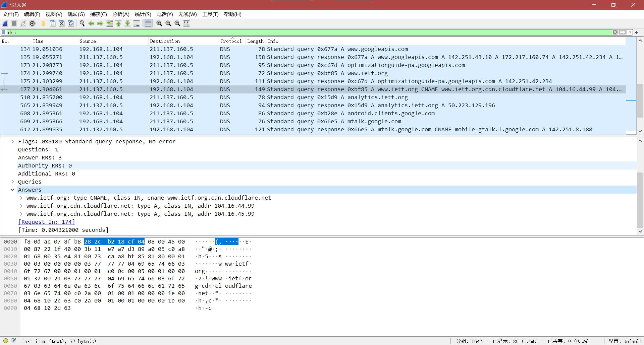The height and width of the screenshot is (345, 644).
Task: Open the 视图(V) menu
Action: pos(54,14)
